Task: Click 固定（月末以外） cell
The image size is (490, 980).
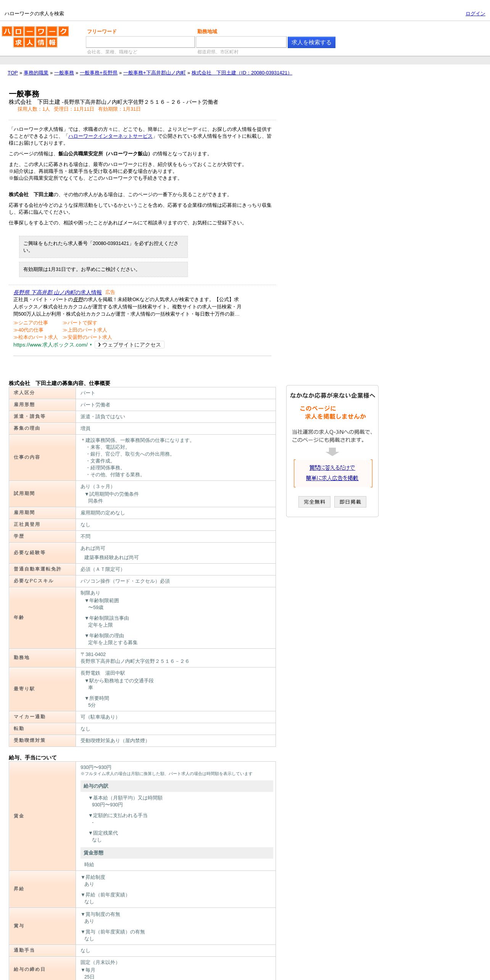Action: (x=100, y=962)
